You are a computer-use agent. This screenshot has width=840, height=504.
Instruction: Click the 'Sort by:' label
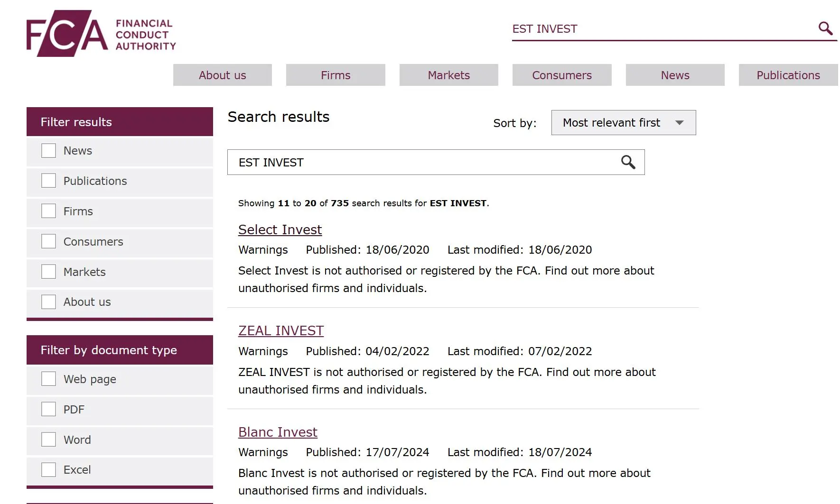coord(515,123)
